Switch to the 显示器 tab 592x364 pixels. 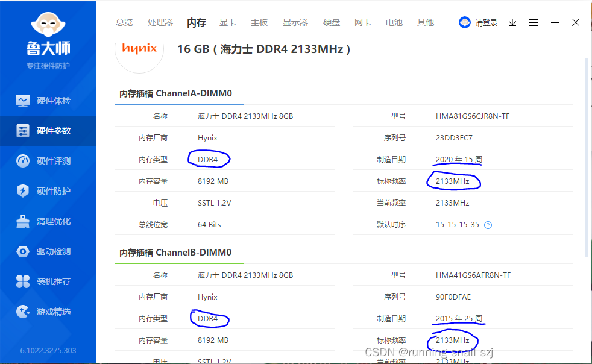(x=295, y=23)
